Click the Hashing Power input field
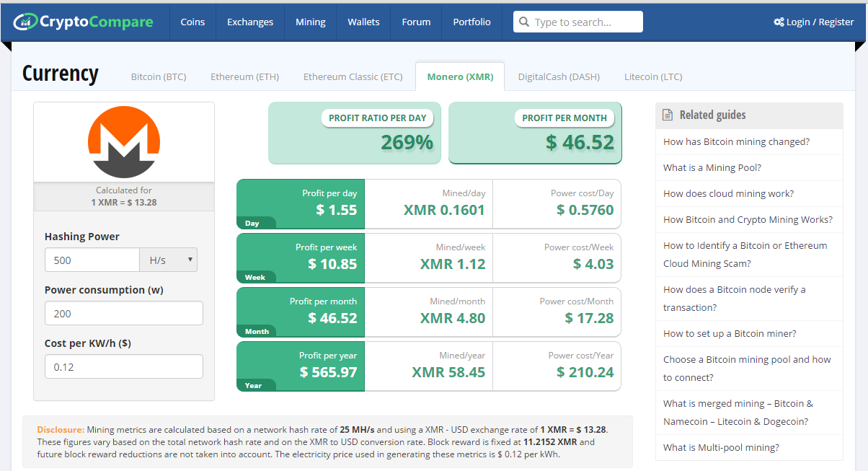Screen dimensions: 868x471 pos(92,260)
